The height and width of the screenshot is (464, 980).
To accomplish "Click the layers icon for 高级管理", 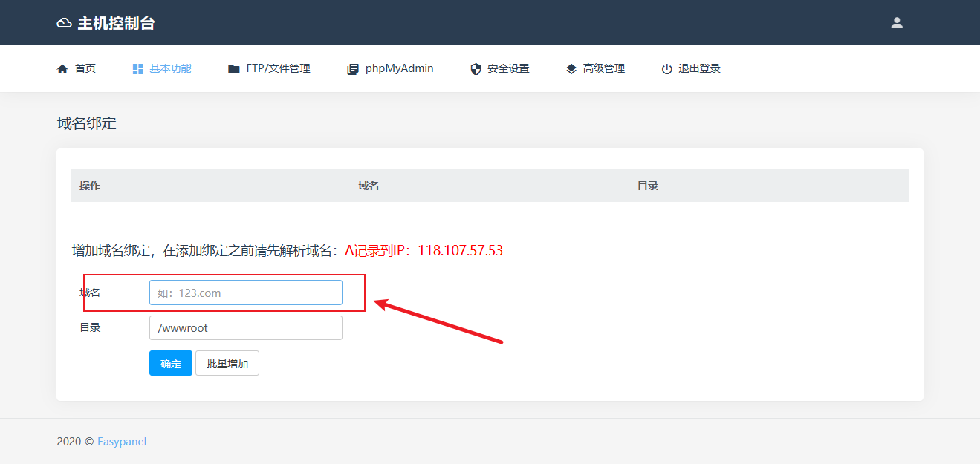I will tap(571, 69).
